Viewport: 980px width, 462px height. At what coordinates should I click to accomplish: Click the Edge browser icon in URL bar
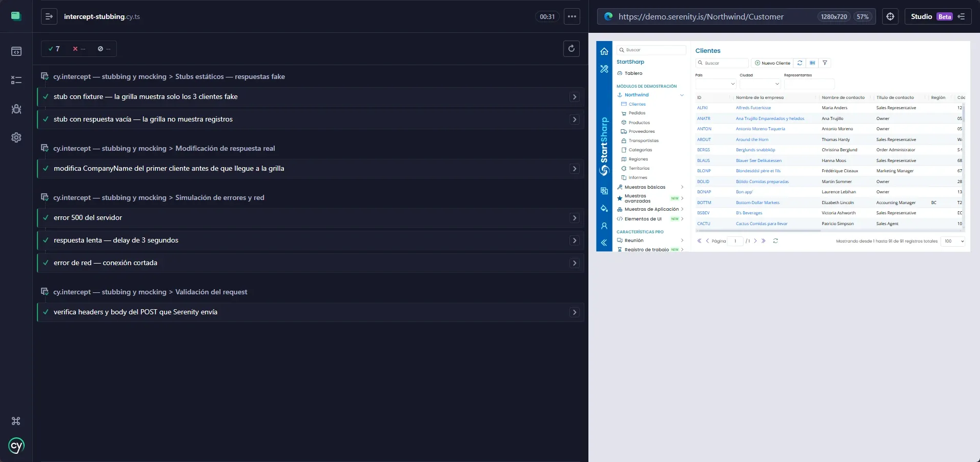608,16
